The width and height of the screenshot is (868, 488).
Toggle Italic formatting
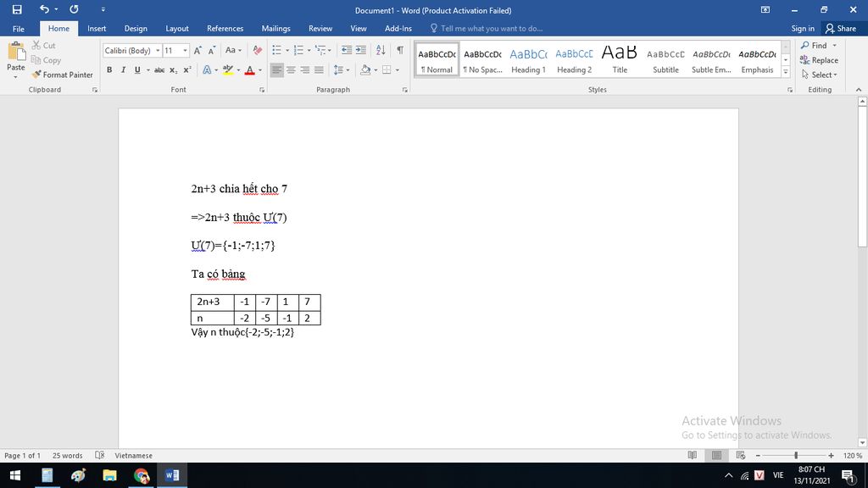(123, 69)
